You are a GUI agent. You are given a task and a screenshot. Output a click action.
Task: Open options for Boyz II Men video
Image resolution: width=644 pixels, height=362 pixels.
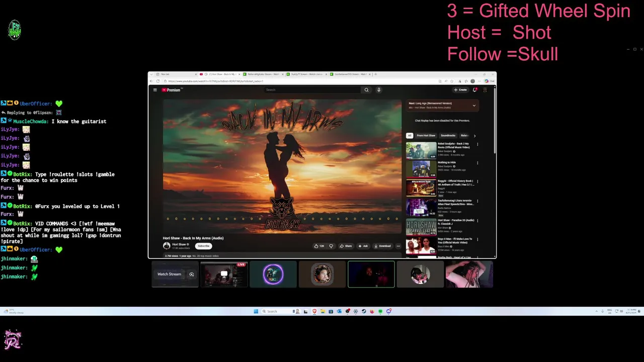[x=477, y=240]
